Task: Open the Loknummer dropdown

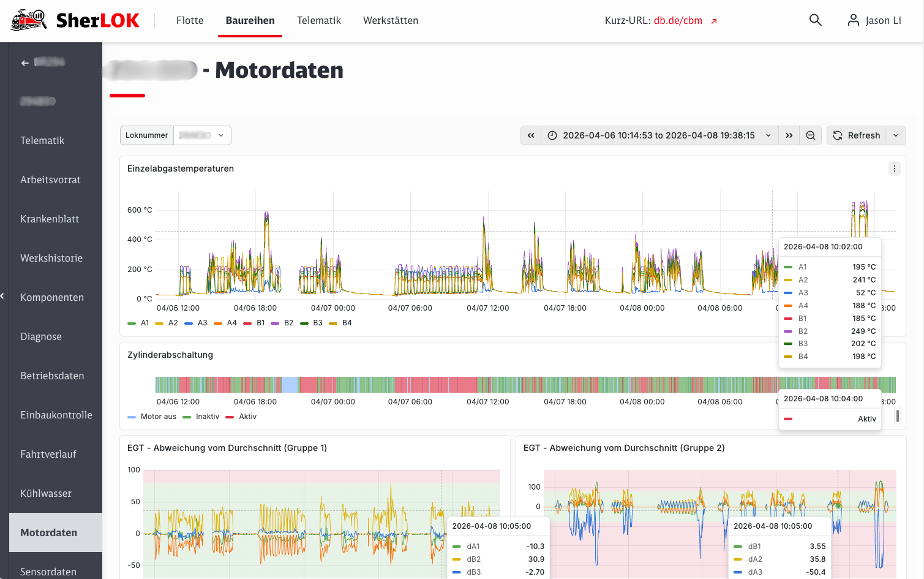Action: pos(202,135)
